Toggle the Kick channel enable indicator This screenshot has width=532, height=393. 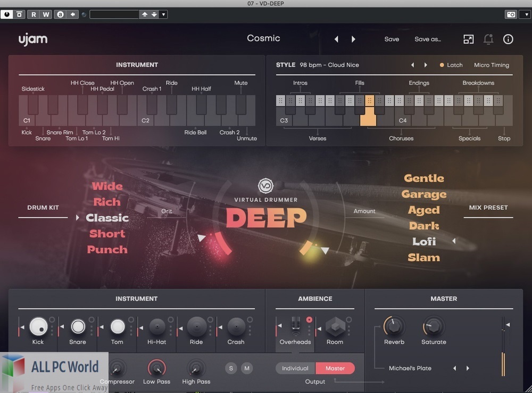click(52, 320)
